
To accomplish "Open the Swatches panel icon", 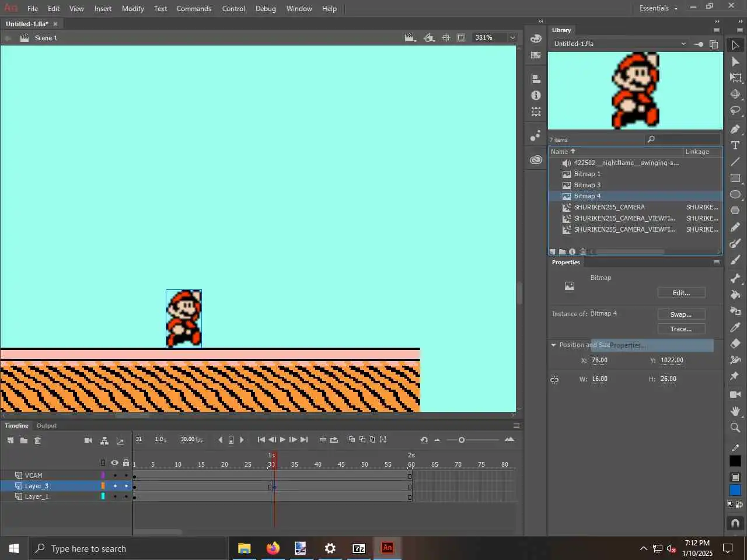I will pyautogui.click(x=536, y=55).
